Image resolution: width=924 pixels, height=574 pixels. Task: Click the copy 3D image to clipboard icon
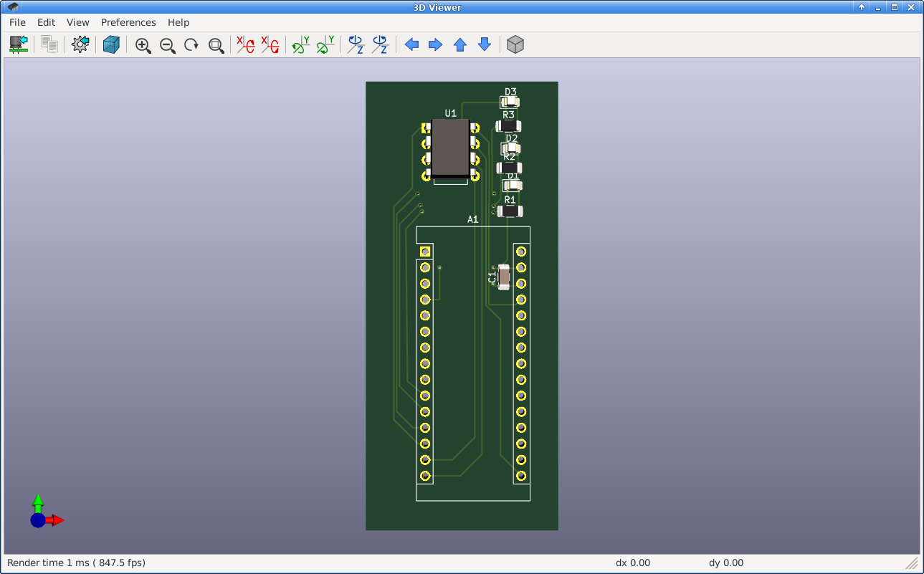(49, 45)
